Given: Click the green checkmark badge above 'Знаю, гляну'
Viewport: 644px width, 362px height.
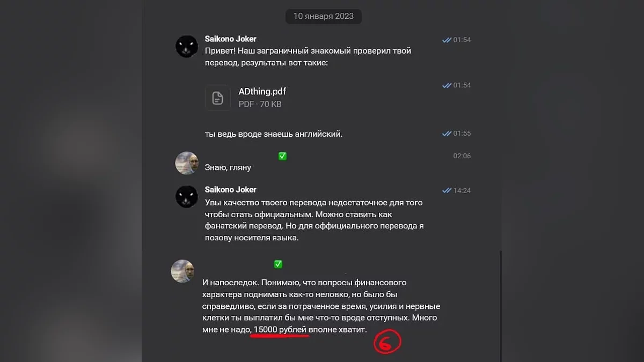Looking at the screenshot, I should [x=282, y=156].
